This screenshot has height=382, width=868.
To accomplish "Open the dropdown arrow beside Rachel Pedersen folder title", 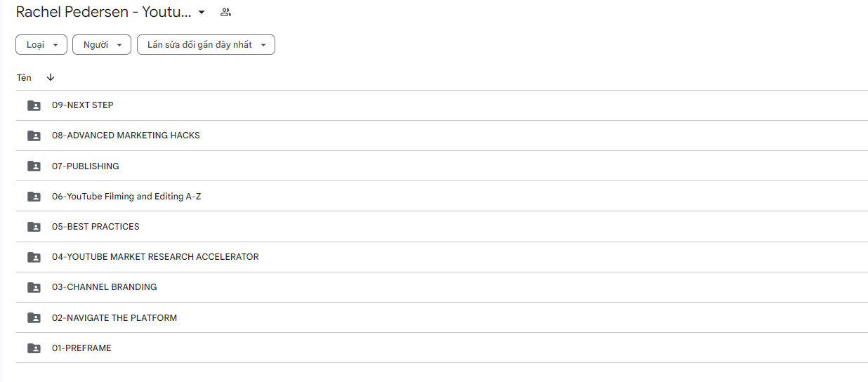I will [202, 12].
